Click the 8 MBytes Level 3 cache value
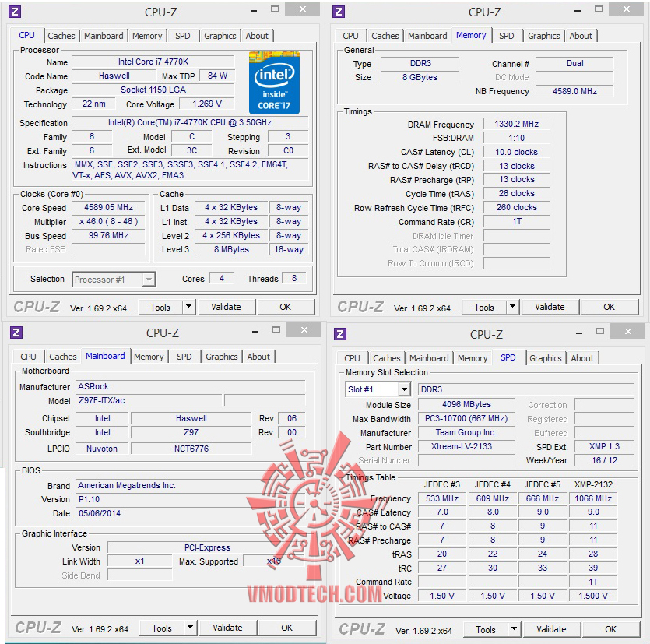 (231, 249)
